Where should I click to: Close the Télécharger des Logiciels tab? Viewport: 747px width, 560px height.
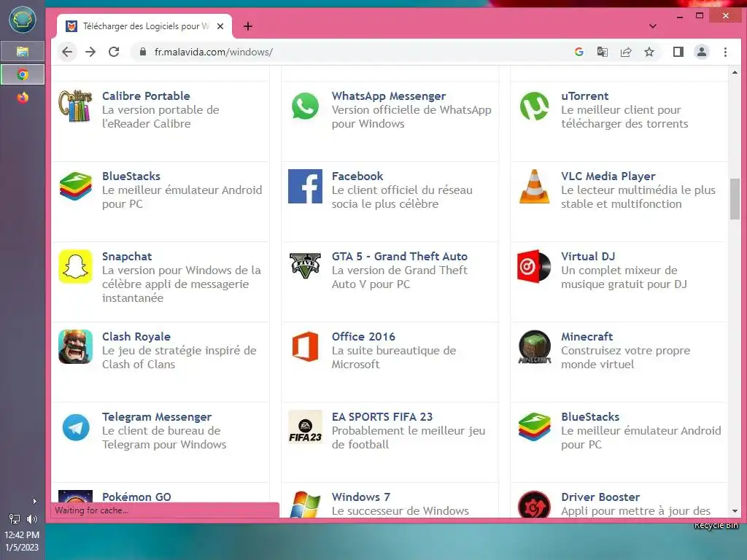tap(220, 26)
